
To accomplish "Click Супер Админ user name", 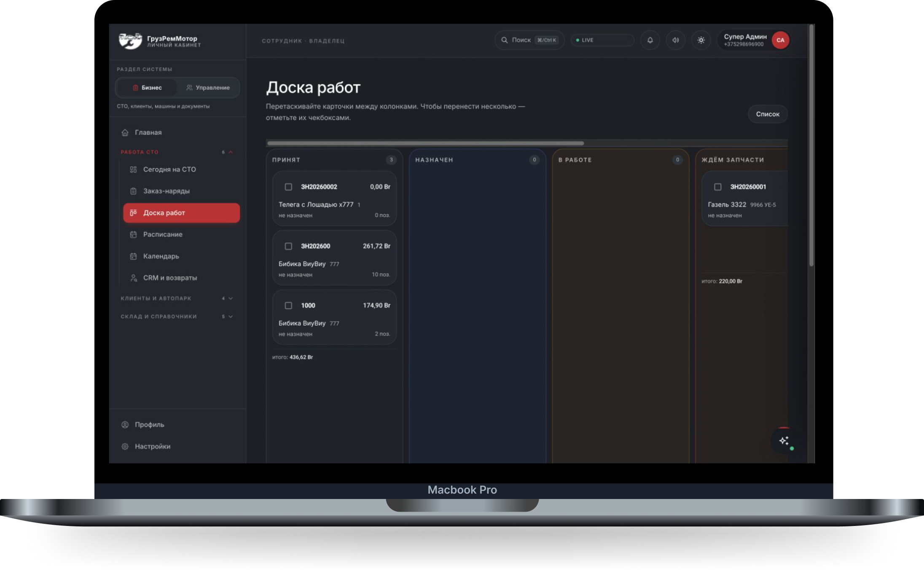I will tap(745, 37).
